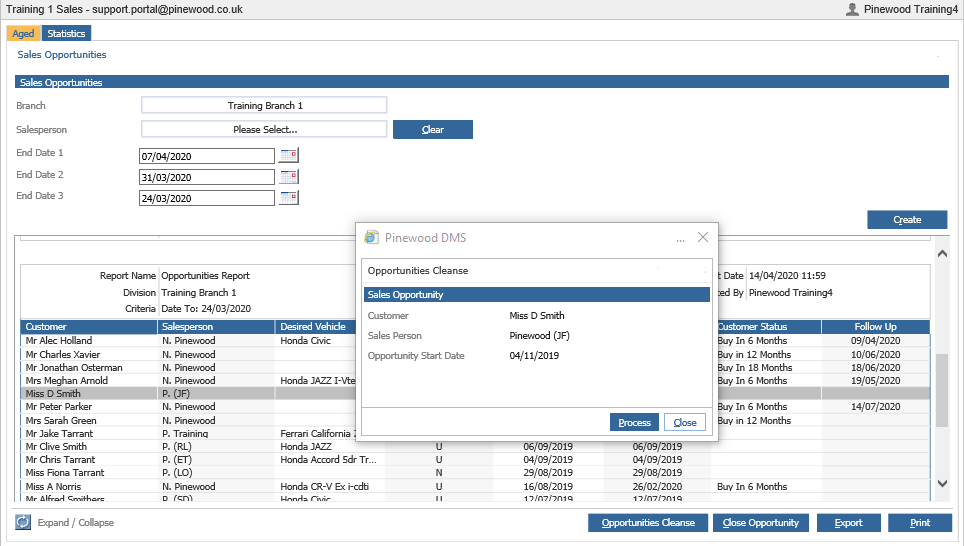The width and height of the screenshot is (964, 546).
Task: Open the dialog ellipsis options
Action: (680, 239)
